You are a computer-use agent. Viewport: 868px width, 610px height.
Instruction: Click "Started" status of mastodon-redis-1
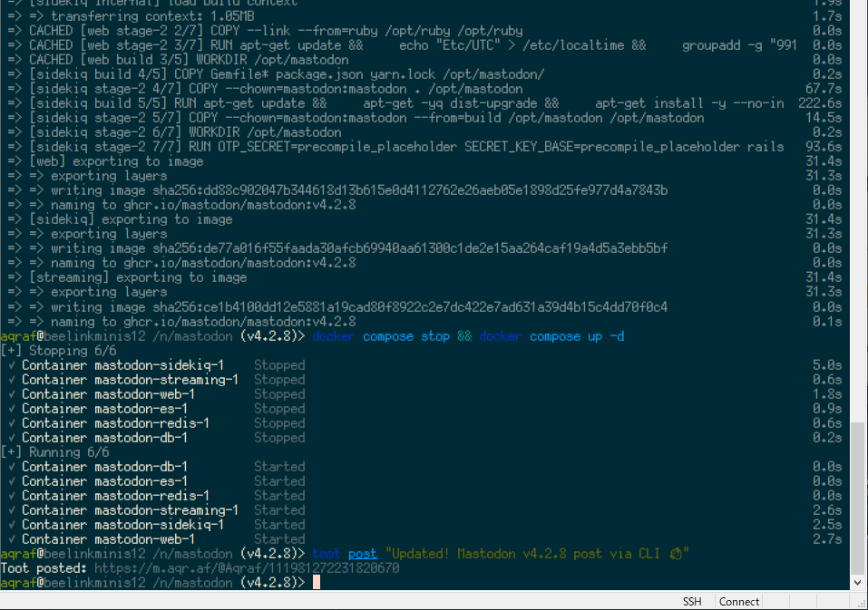(x=279, y=496)
